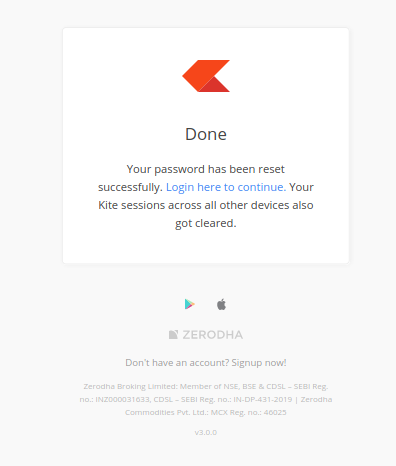Click the word "successfully." in the message

point(130,187)
